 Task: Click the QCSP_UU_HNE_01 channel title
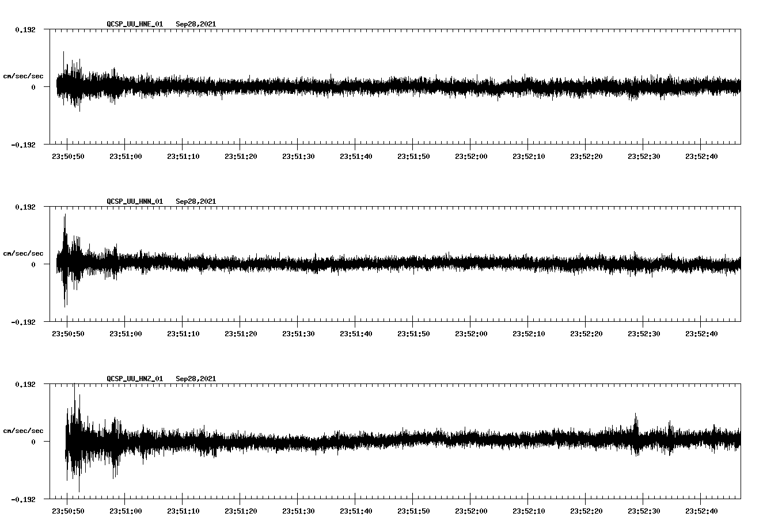click(x=135, y=24)
